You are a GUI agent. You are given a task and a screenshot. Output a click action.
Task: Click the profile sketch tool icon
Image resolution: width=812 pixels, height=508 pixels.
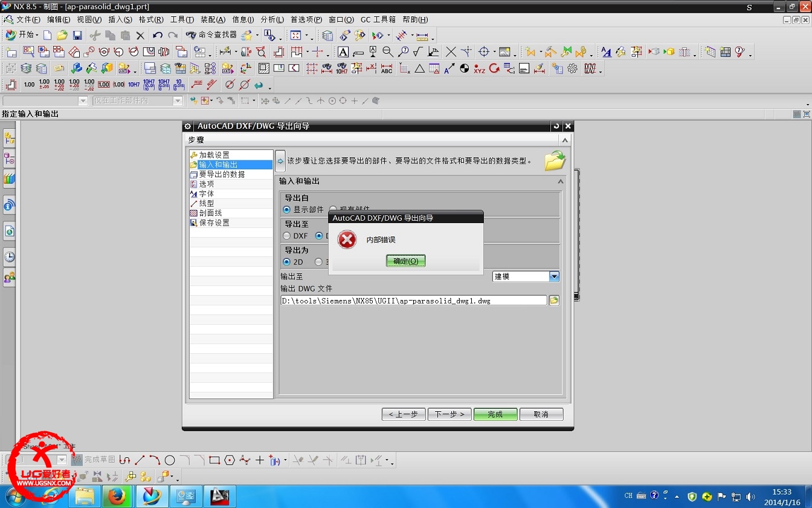pyautogui.click(x=124, y=460)
